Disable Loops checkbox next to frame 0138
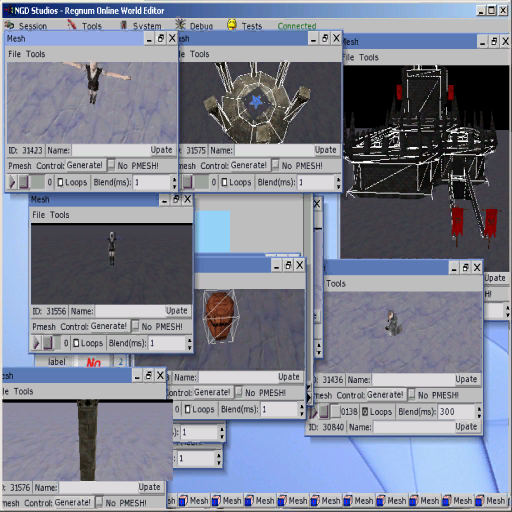512x512 pixels. (x=365, y=412)
